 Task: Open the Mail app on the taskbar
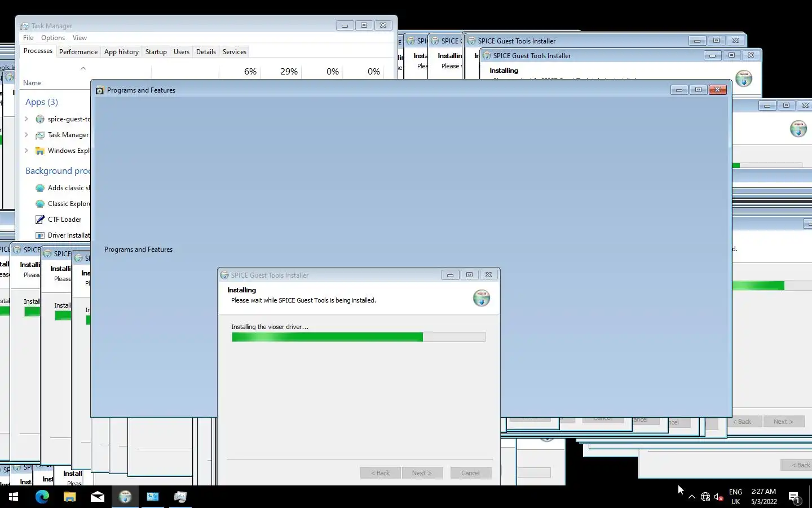pyautogui.click(x=97, y=497)
